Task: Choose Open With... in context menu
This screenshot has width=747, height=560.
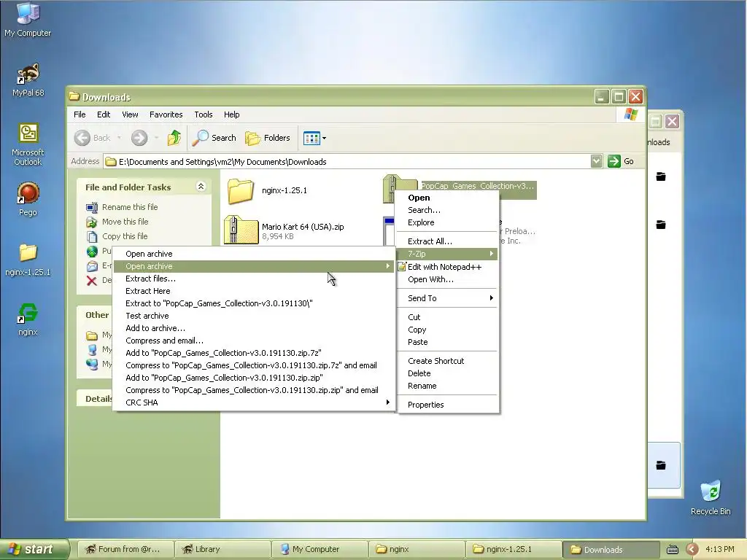Action: pos(447,279)
